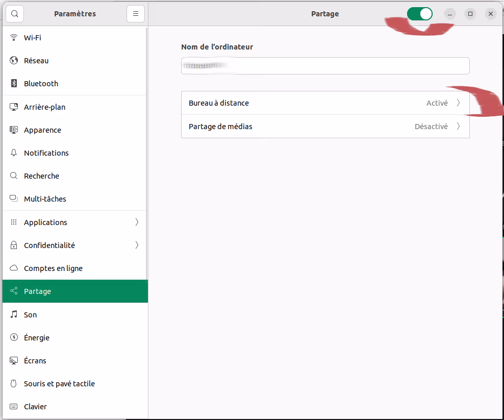Viewport: 504px width, 420px height.
Task: Click the Son music note icon
Action: (x=14, y=315)
